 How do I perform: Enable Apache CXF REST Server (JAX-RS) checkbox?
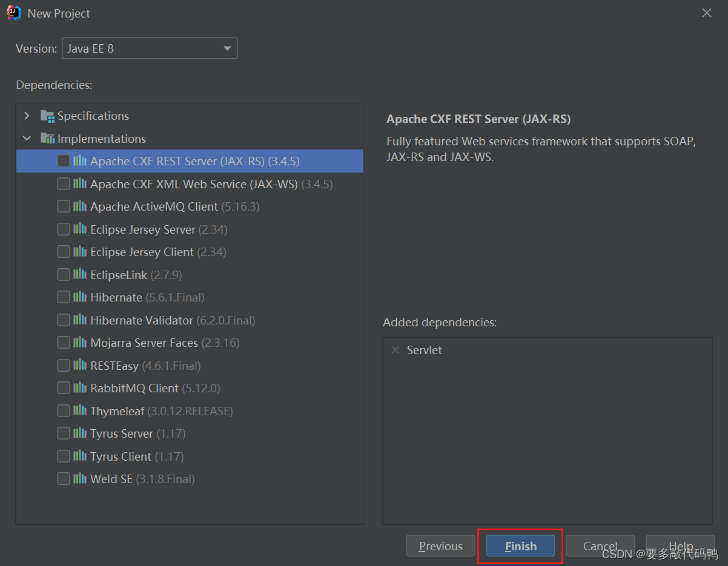coord(64,161)
